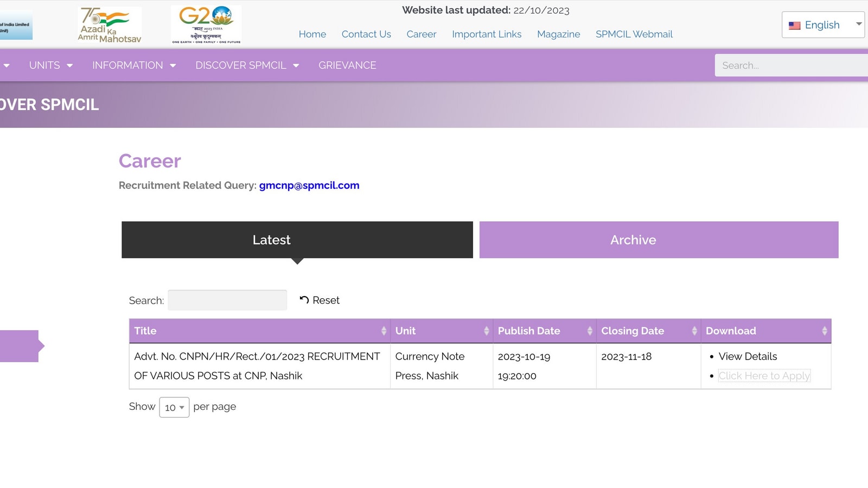Image resolution: width=868 pixels, height=488 pixels.
Task: Click the Reset undo arrow icon
Action: point(304,300)
